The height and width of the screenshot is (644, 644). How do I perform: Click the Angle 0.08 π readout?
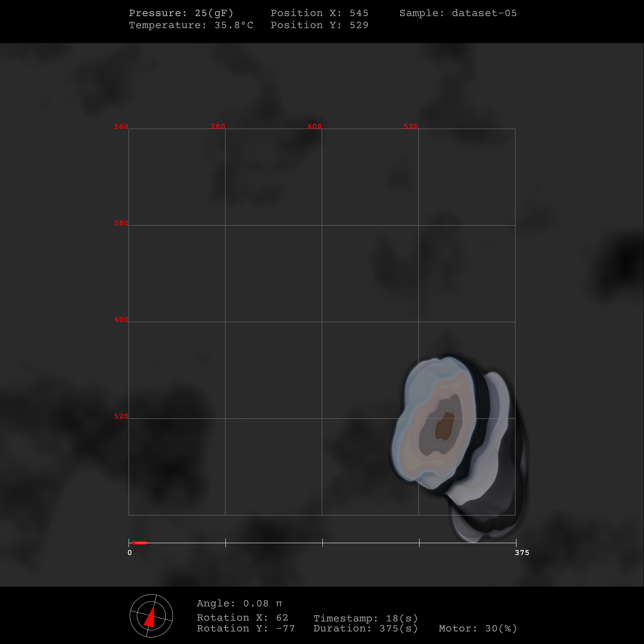click(x=239, y=603)
